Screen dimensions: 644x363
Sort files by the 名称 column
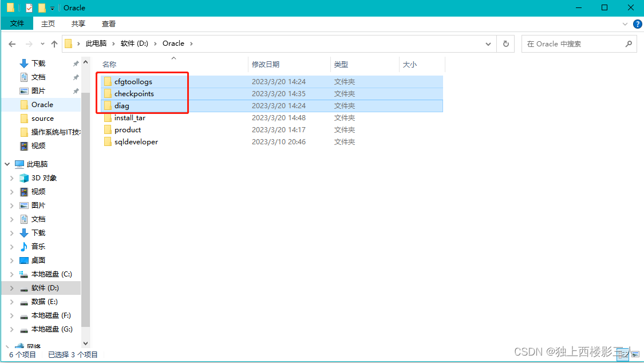pyautogui.click(x=109, y=65)
